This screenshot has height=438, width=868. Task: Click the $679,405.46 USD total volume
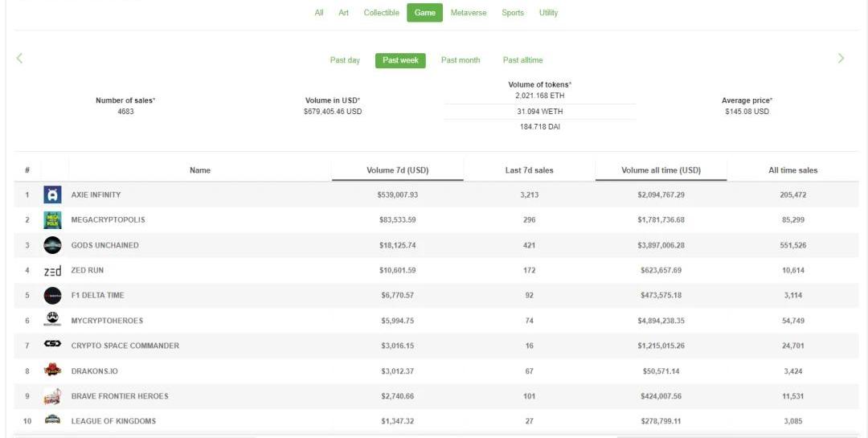click(333, 111)
